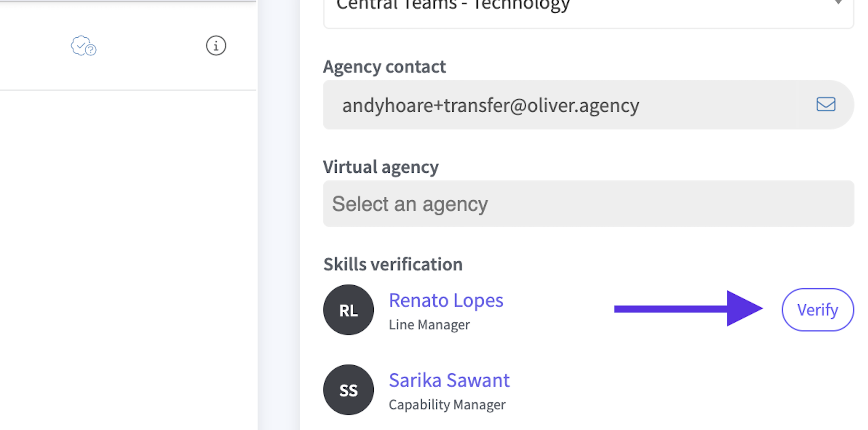
Task: Open Sarika Sawant profile link
Action: (x=449, y=380)
